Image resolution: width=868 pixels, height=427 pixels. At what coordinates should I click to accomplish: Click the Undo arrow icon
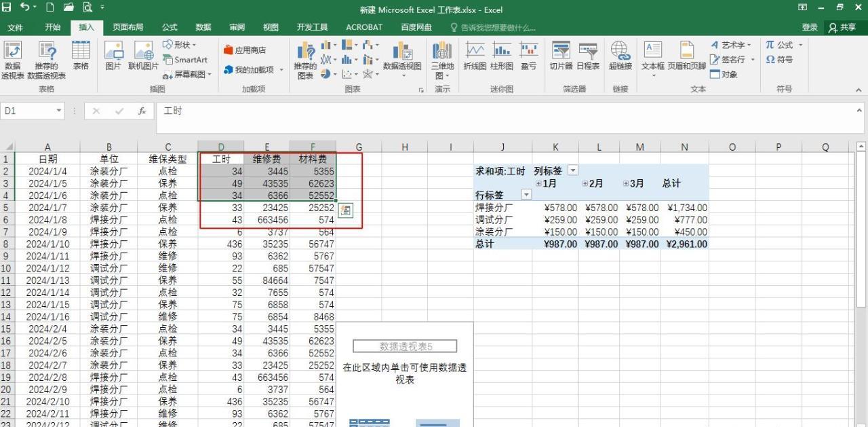point(25,7)
